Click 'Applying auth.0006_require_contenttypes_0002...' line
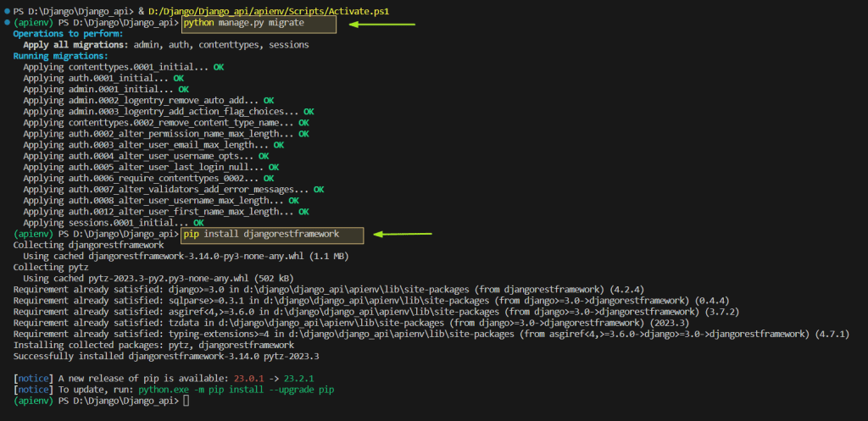The width and height of the screenshot is (868, 421). pos(148,178)
